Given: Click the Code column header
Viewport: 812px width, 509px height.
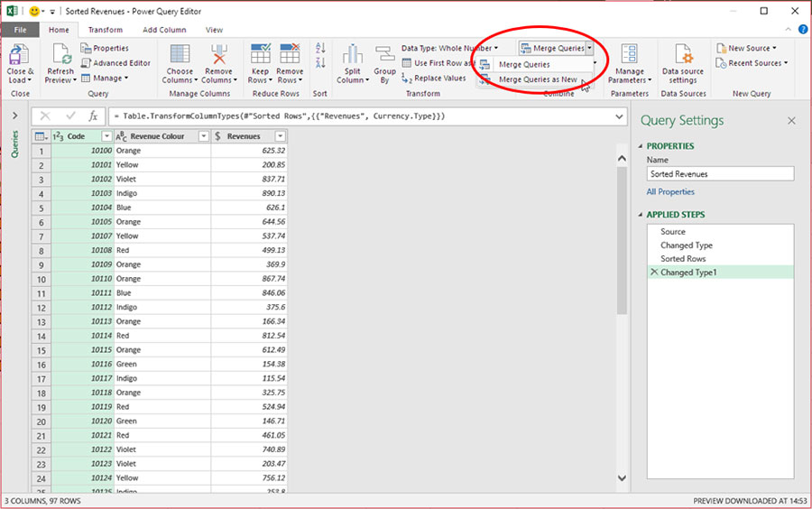Looking at the screenshot, I should (x=76, y=136).
